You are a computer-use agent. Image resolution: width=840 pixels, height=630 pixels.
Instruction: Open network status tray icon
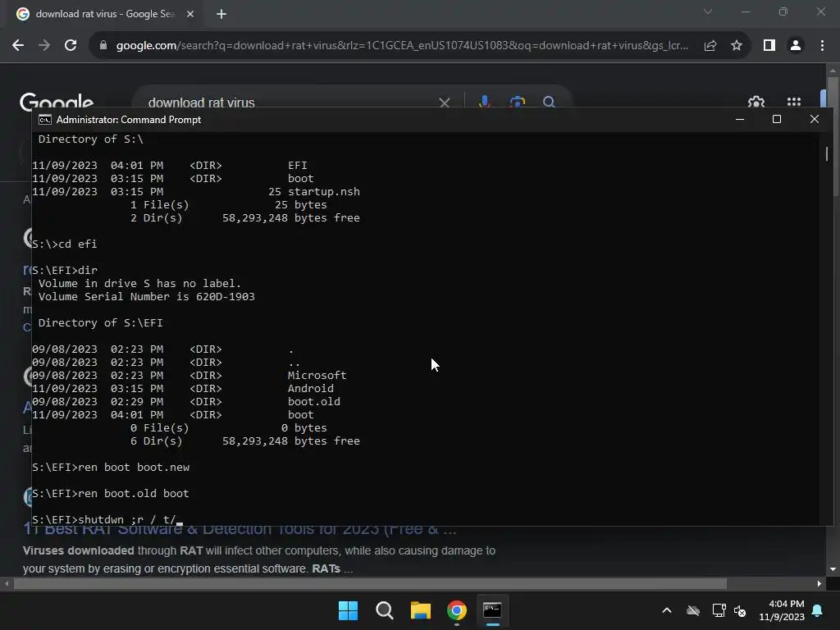(x=719, y=610)
